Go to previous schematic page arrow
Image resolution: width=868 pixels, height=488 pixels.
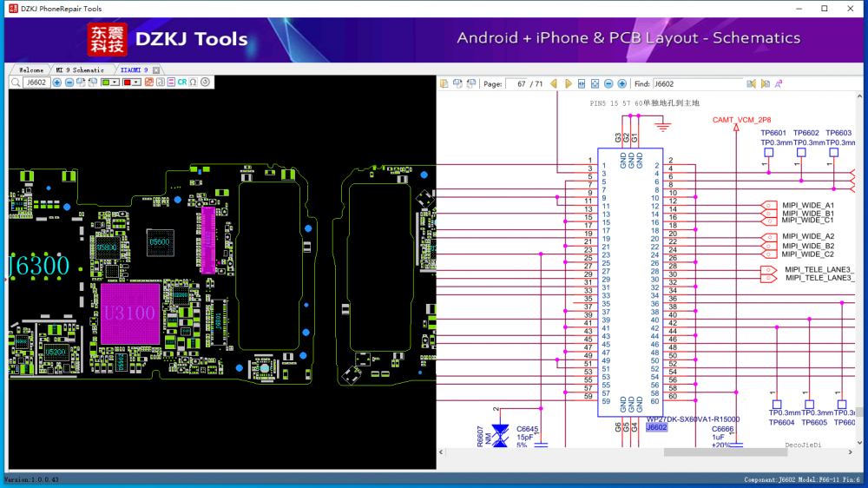[554, 84]
